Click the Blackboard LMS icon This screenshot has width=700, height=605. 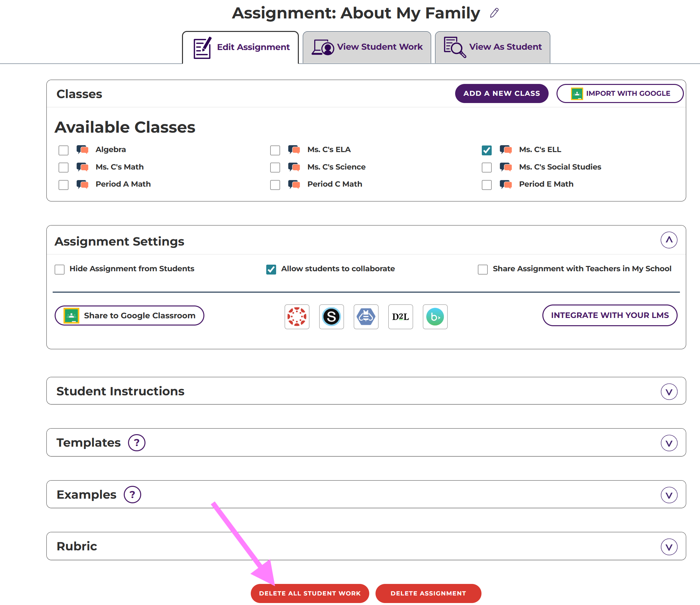pos(435,317)
